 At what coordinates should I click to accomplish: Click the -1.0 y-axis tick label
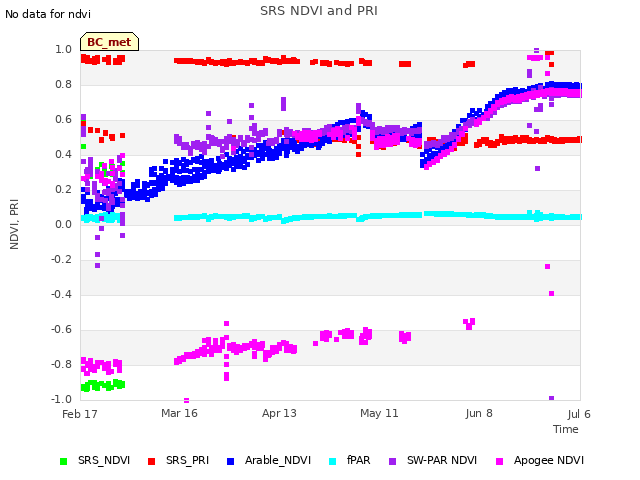pos(61,399)
